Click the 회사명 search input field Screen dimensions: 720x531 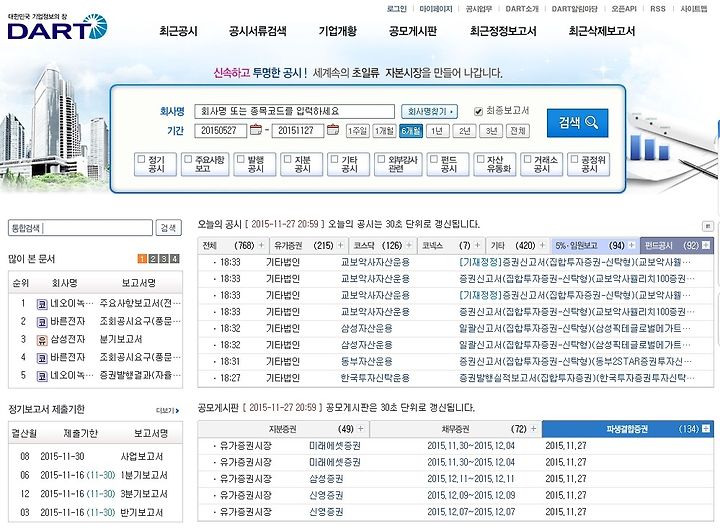point(294,112)
